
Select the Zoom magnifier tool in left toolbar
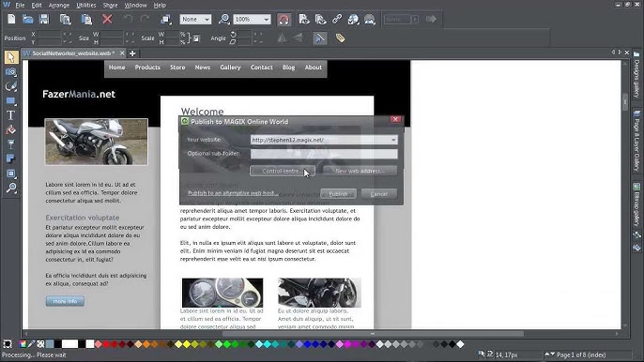click(11, 188)
